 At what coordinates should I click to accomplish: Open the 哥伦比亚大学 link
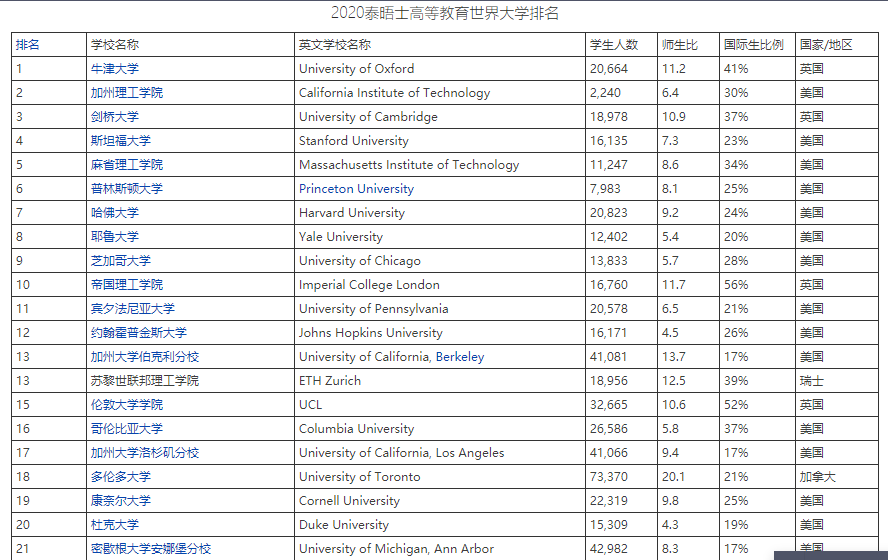coord(126,429)
